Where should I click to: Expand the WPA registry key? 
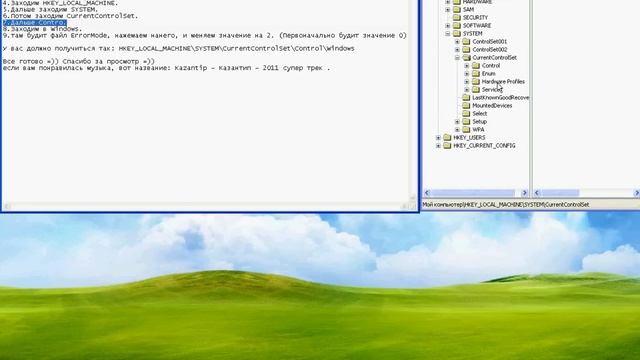[457, 129]
